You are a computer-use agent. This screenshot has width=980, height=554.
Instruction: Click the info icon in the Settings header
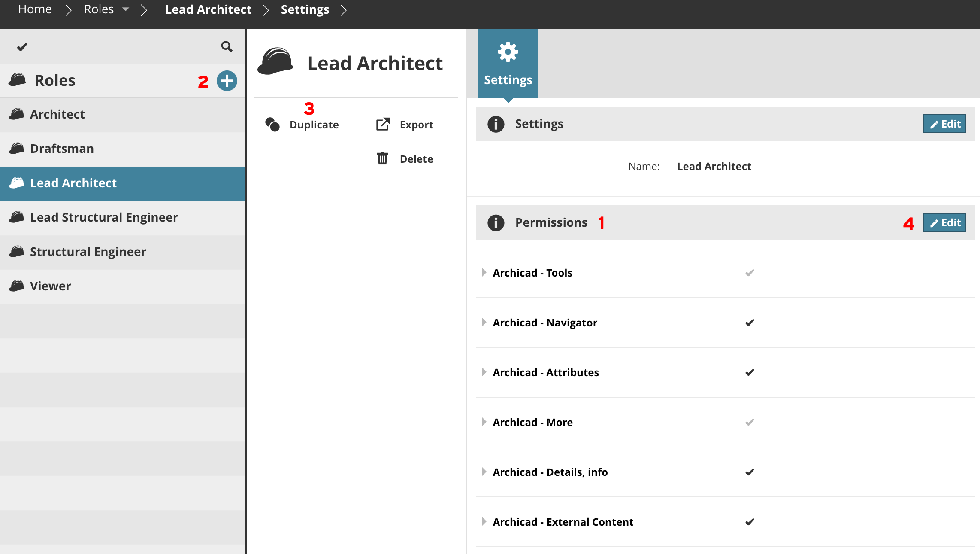[496, 124]
